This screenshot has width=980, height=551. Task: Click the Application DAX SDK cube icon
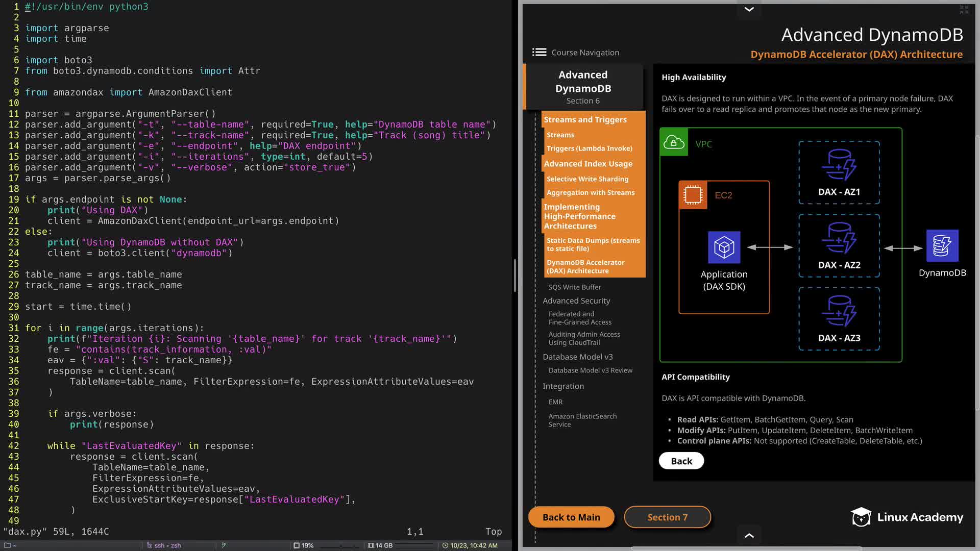[724, 247]
